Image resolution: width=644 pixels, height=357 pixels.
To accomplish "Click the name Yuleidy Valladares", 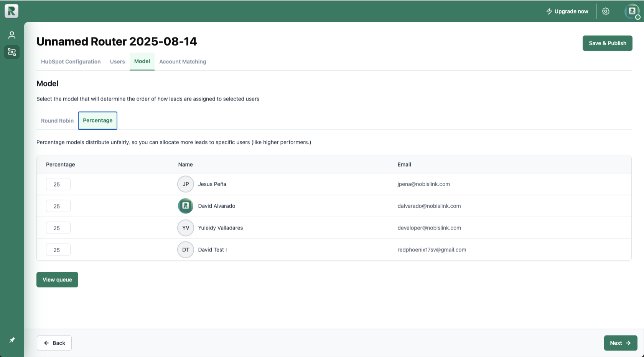I will click(x=221, y=228).
